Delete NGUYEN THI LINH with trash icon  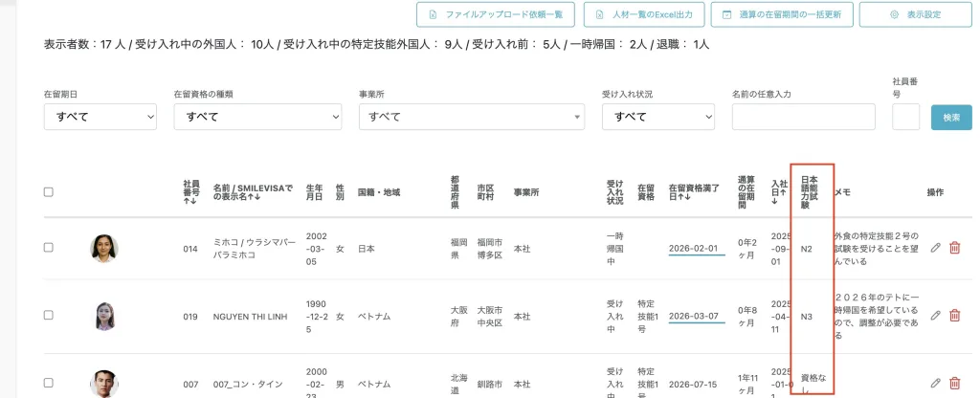[x=954, y=316]
